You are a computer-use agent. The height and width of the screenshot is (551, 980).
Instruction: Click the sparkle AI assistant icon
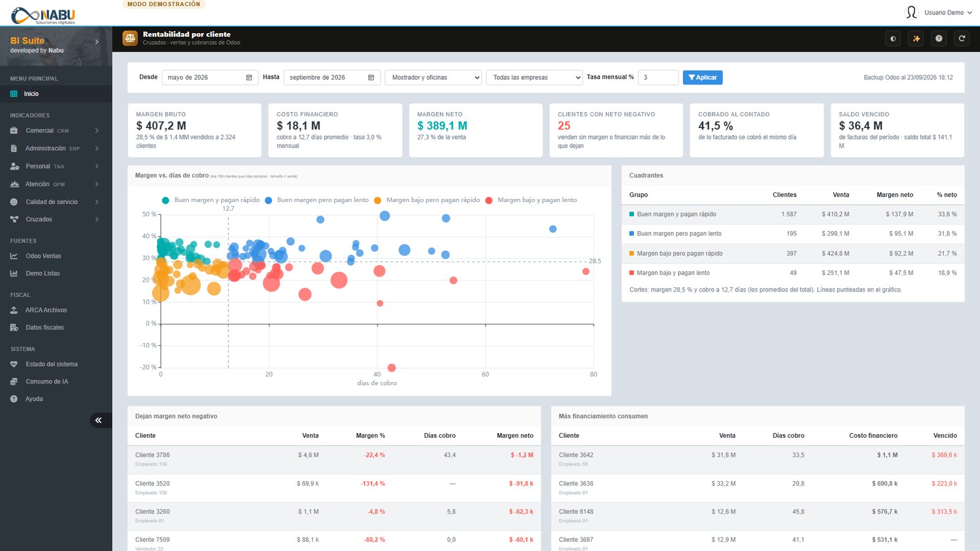(x=916, y=39)
